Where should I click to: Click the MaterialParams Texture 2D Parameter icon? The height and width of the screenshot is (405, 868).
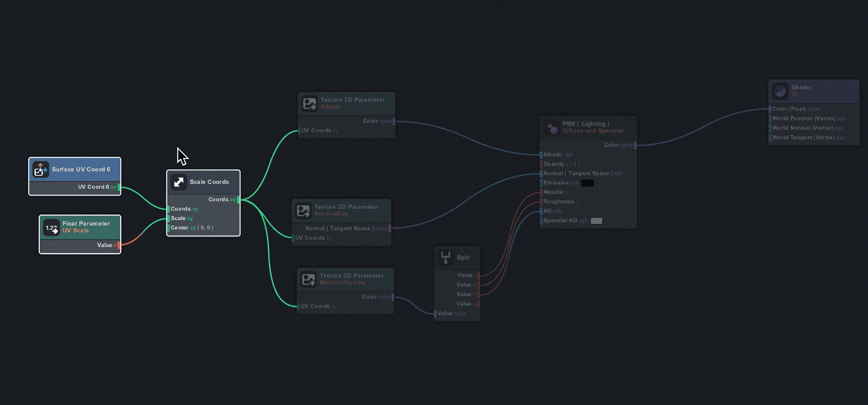(309, 279)
